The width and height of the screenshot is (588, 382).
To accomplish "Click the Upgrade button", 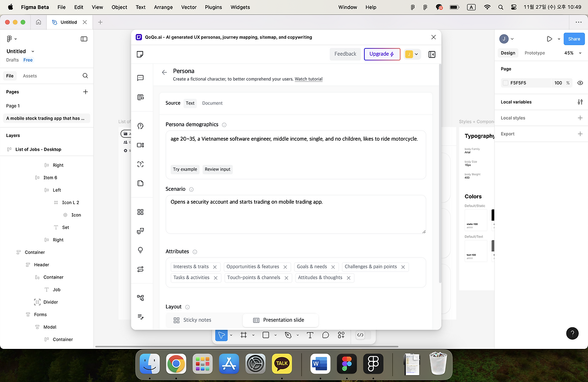I will click(382, 54).
